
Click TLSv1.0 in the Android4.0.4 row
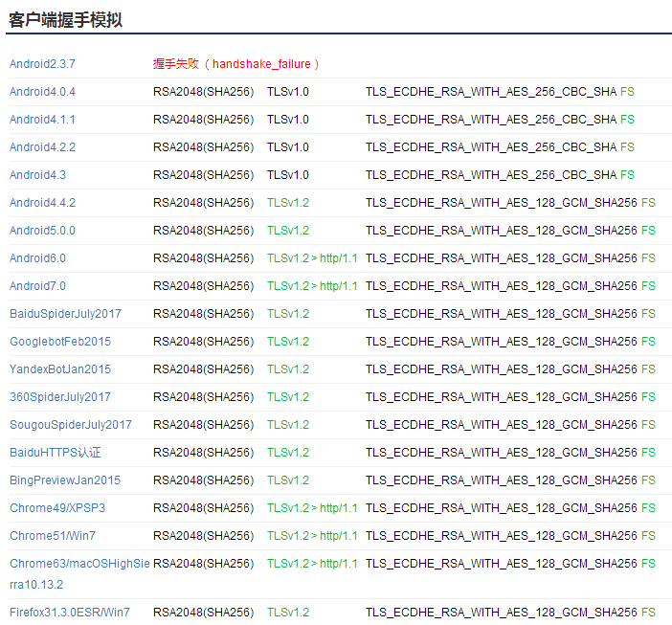pyautogui.click(x=288, y=92)
